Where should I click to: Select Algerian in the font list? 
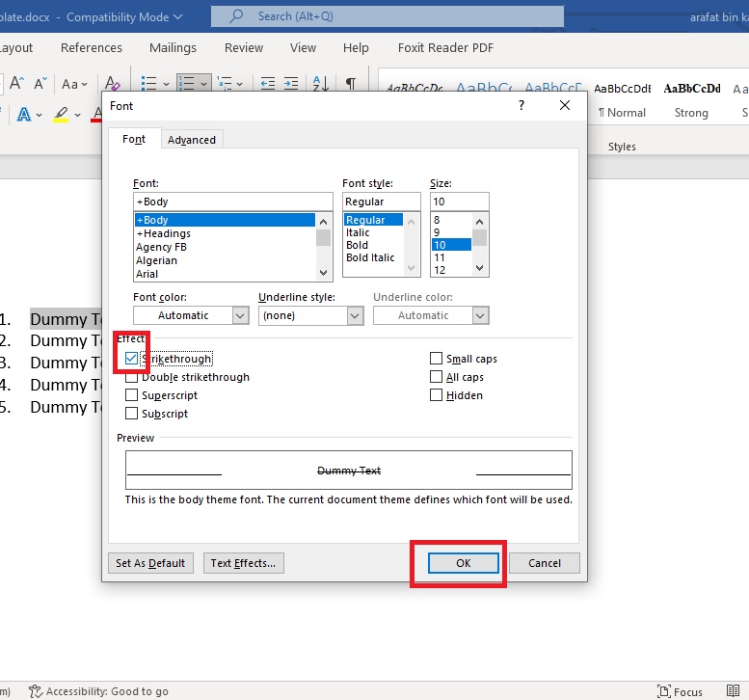tap(157, 260)
